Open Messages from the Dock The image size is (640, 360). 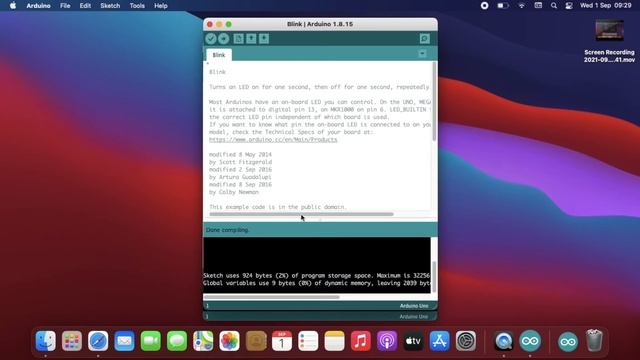coord(177,340)
